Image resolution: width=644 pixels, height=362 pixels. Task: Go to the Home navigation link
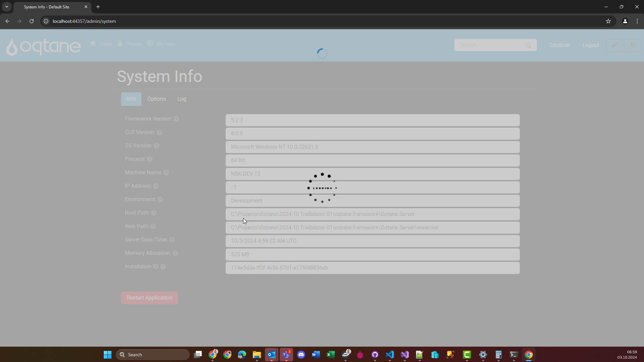point(101,44)
